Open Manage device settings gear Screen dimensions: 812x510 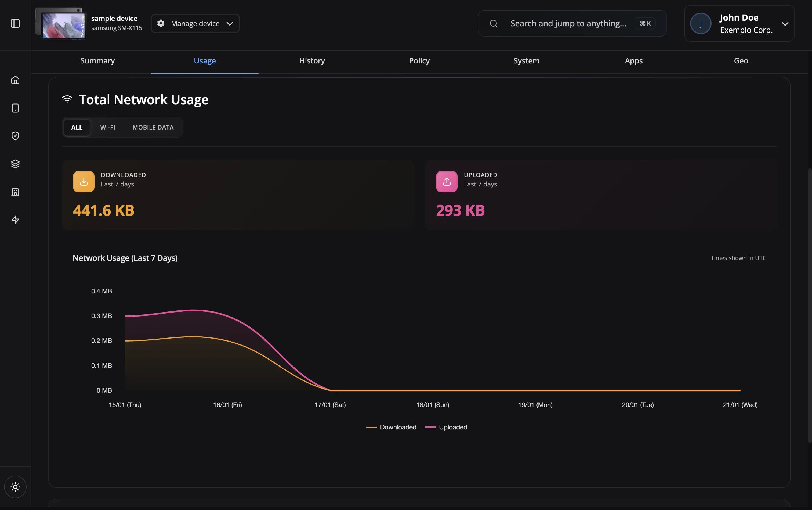[161, 23]
